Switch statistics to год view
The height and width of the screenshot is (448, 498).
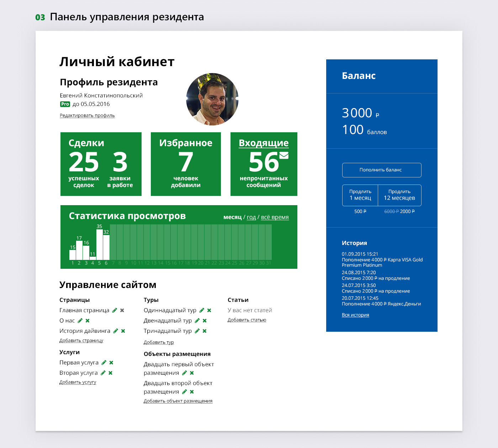[251, 217]
